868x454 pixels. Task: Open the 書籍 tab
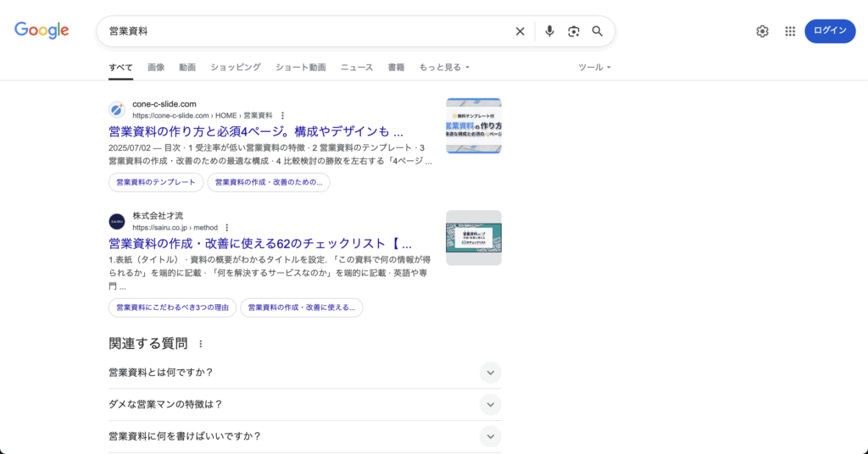(x=396, y=68)
